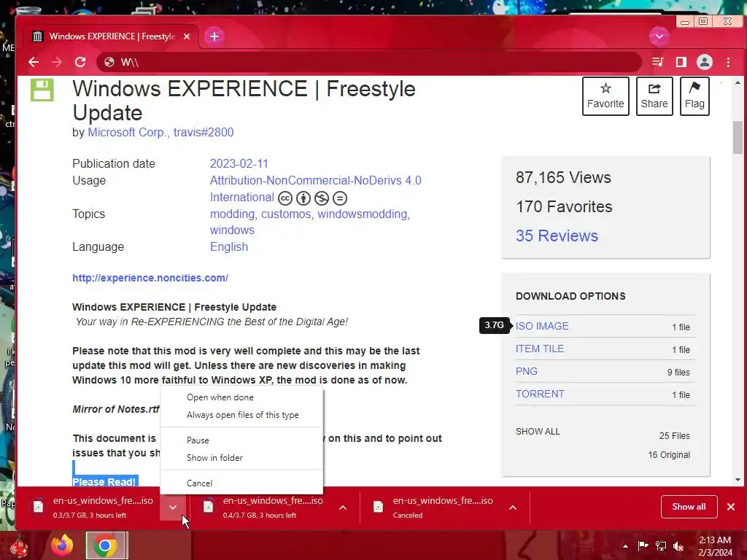Click SHOW ALL files
The width and height of the screenshot is (747, 560).
(x=538, y=432)
